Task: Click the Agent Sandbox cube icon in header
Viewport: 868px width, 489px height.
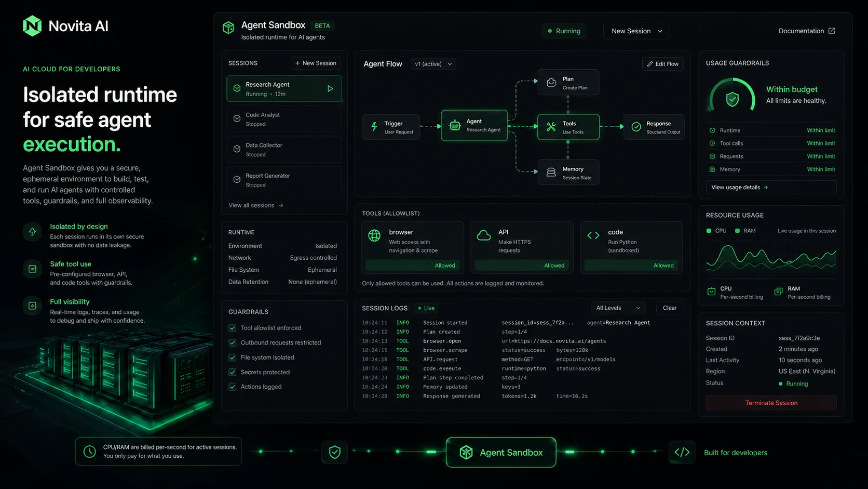Action: (228, 28)
